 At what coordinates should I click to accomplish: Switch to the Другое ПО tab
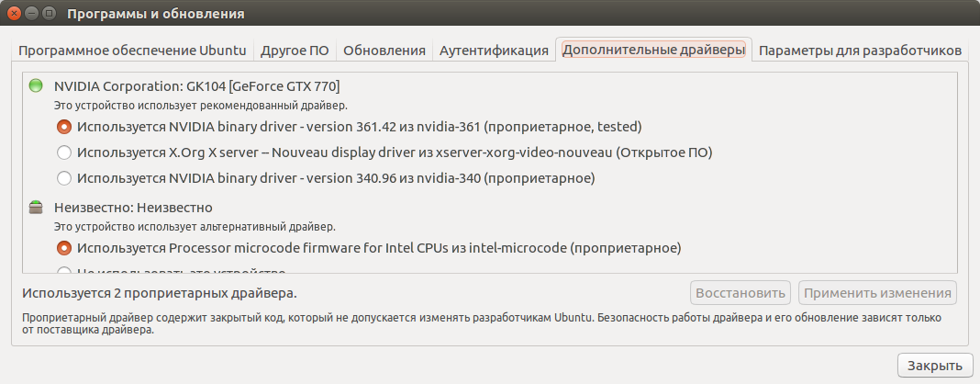295,51
